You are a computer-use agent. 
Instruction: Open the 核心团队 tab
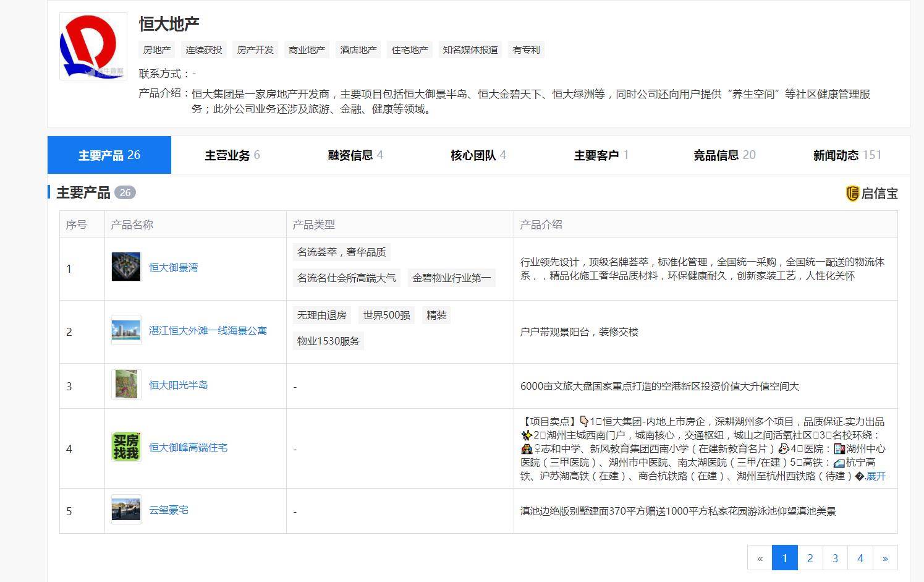[477, 155]
